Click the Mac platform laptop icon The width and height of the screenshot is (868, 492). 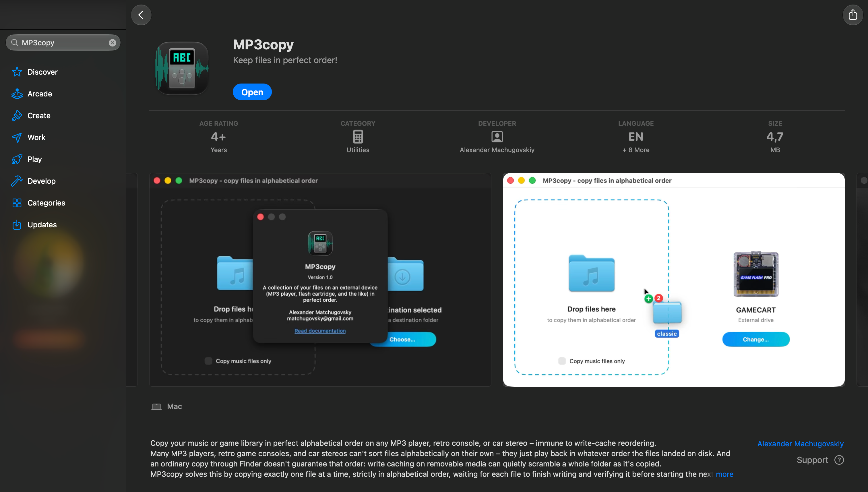(156, 406)
